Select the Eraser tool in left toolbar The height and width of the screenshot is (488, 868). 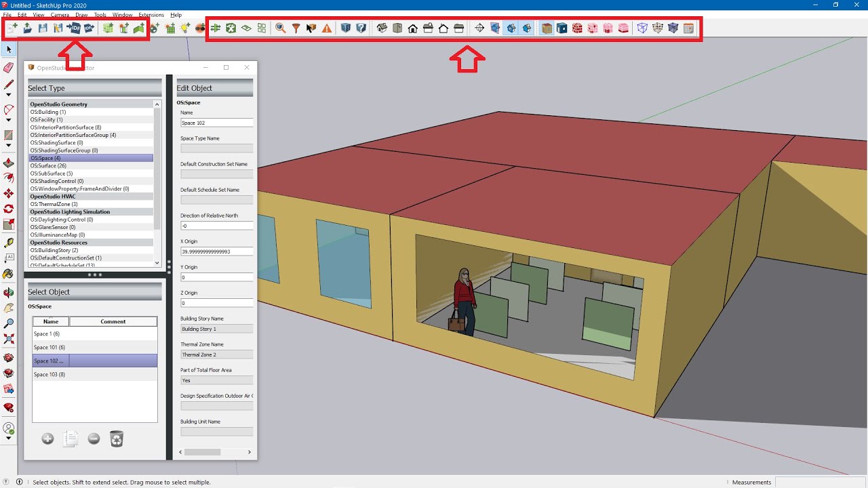(9, 67)
